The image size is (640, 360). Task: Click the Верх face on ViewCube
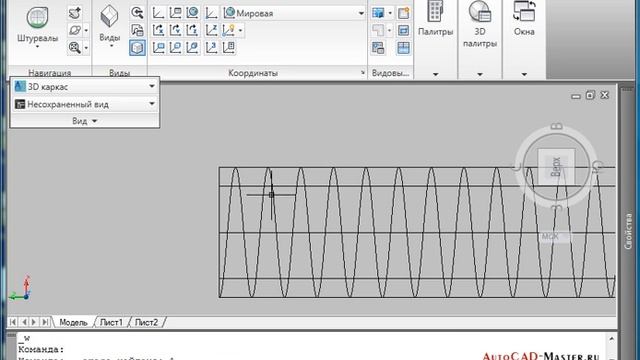point(556,167)
